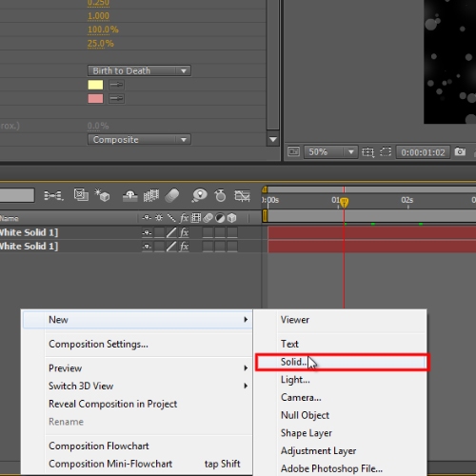
Task: Toggle the fx switch on first White Solid layer
Action: pos(184,232)
